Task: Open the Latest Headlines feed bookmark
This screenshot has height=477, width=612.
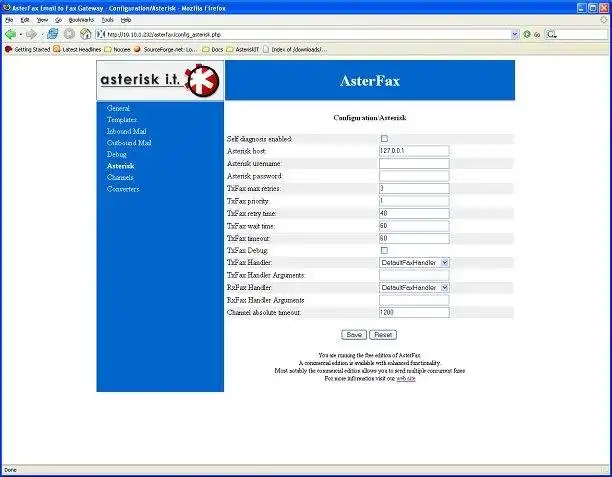Action: pyautogui.click(x=77, y=50)
